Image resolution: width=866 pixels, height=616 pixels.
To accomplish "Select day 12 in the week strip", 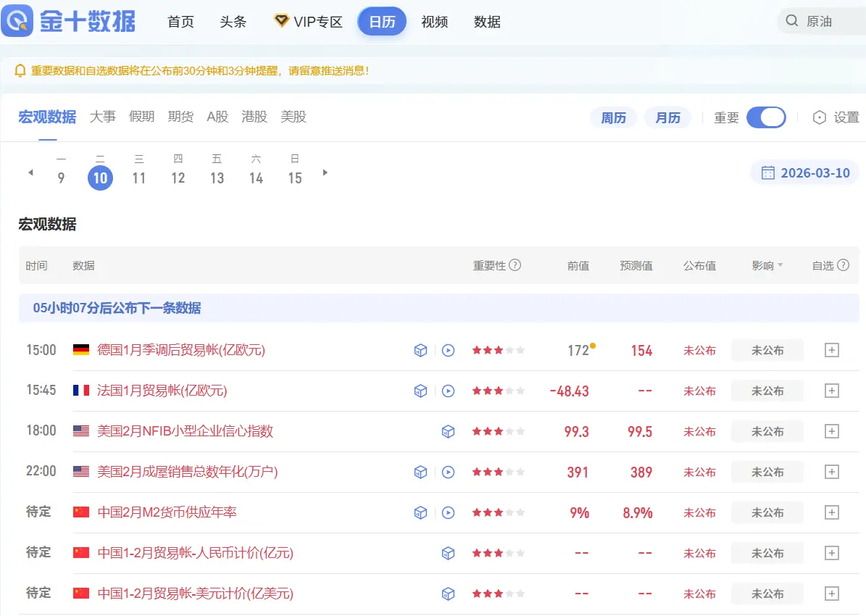I will (x=178, y=178).
